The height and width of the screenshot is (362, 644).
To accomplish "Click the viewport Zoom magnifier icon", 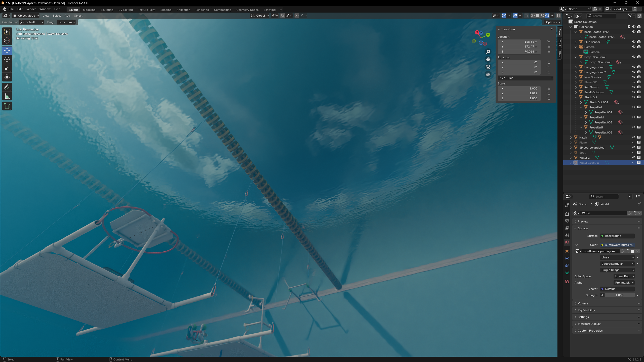I will click(488, 52).
